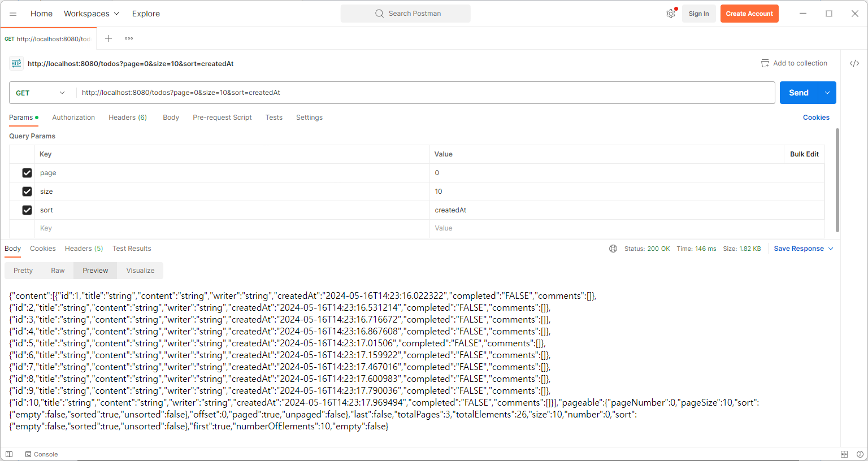Switch response view to Pretty
The image size is (868, 461).
point(23,271)
